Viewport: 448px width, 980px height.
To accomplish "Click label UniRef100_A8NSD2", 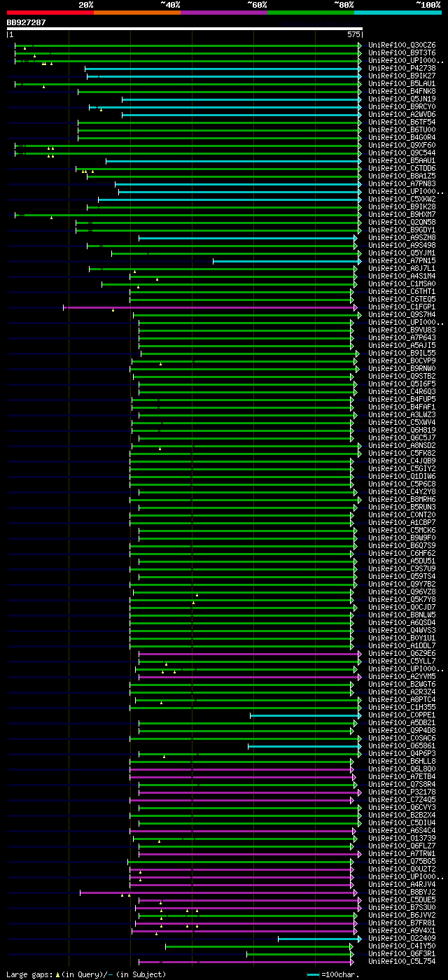I will (x=402, y=446).
